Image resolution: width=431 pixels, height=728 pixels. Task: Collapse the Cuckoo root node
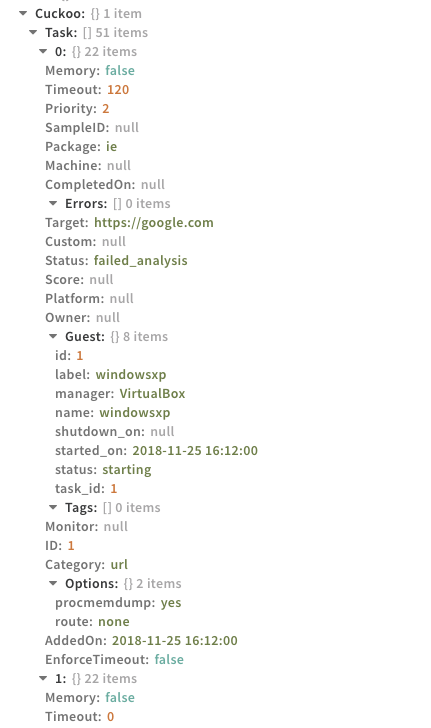23,13
